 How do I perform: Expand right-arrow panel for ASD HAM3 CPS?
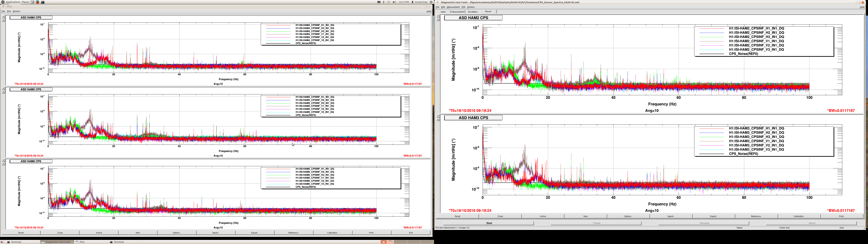[x=438, y=116]
